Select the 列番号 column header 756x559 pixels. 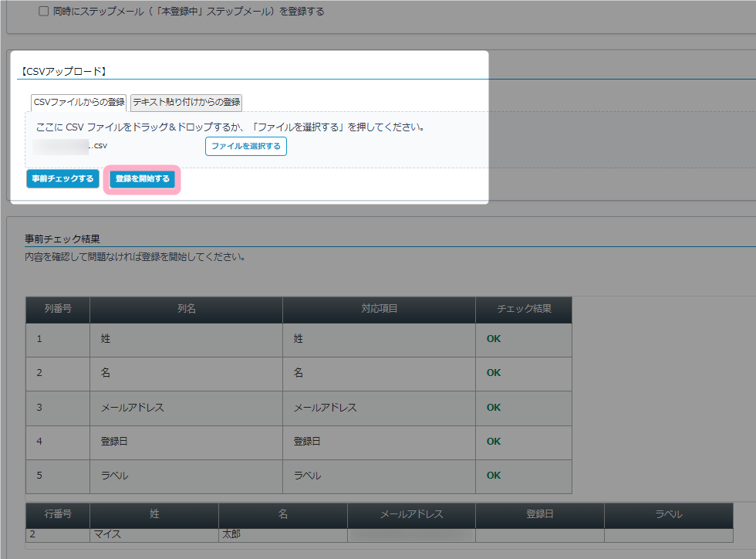point(58,309)
